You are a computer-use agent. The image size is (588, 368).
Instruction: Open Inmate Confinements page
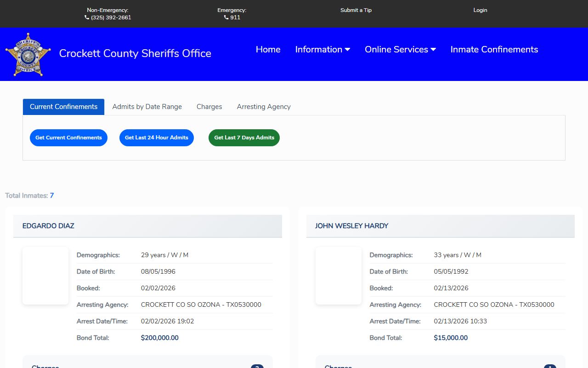494,49
